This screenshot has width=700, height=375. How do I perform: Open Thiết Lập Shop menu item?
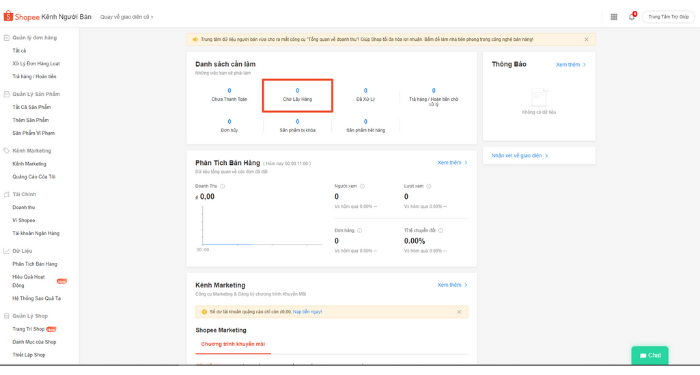pyautogui.click(x=29, y=355)
